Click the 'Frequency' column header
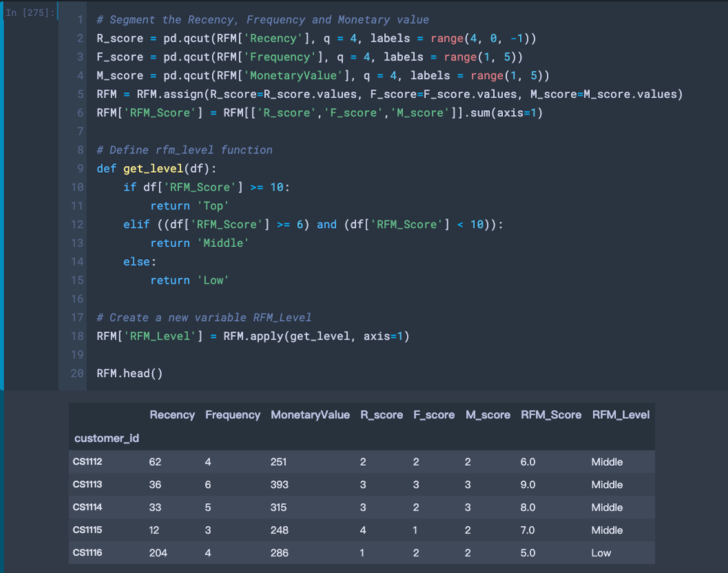 (x=232, y=415)
